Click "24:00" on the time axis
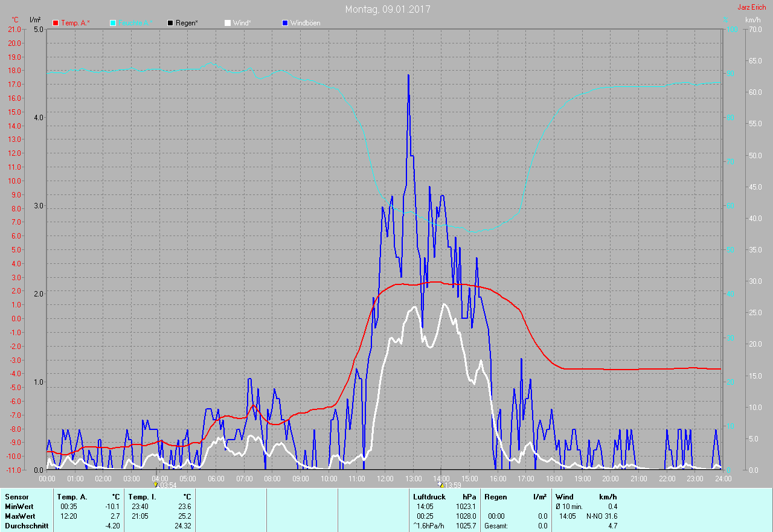Image resolution: width=773 pixels, height=532 pixels. [x=723, y=478]
